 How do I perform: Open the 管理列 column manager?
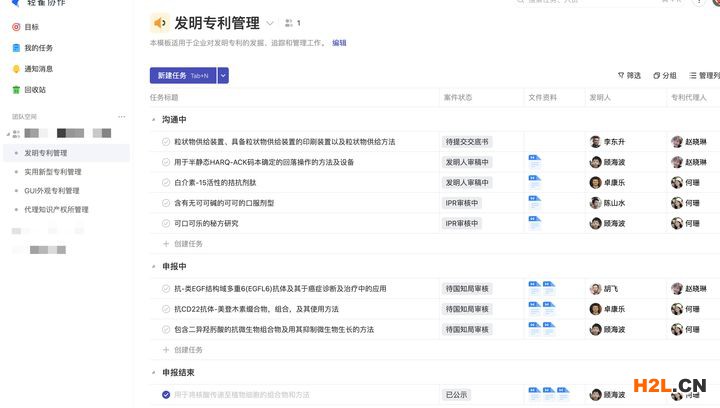click(704, 75)
